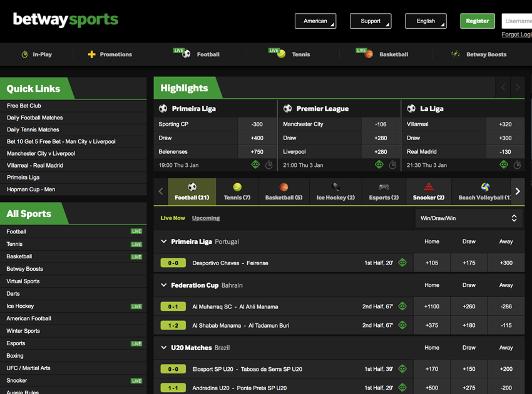Open the Win/Draw/Win market selector
The image size is (532, 394).
coord(469,218)
